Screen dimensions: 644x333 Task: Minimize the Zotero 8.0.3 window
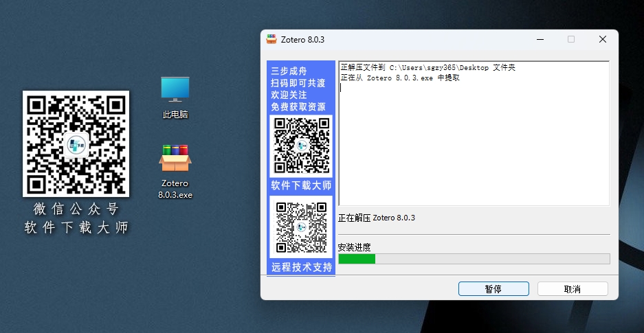coord(540,39)
